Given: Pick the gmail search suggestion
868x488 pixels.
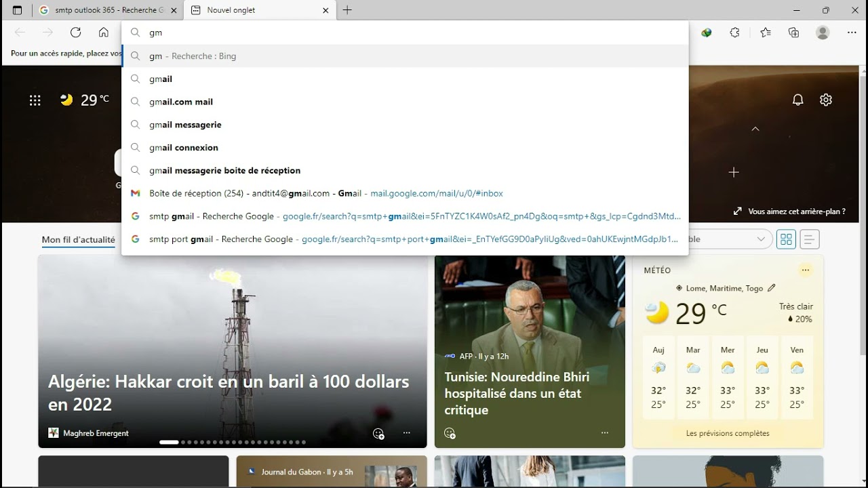Looking at the screenshot, I should (x=405, y=79).
